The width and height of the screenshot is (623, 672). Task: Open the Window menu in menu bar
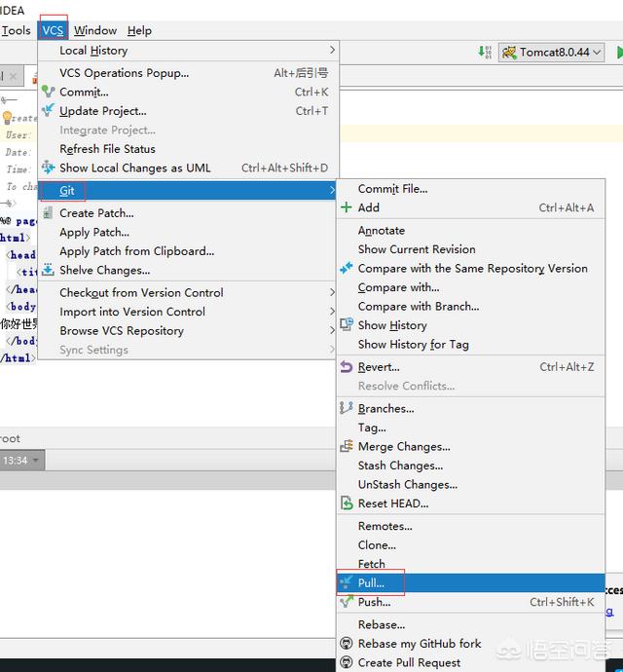tap(95, 30)
